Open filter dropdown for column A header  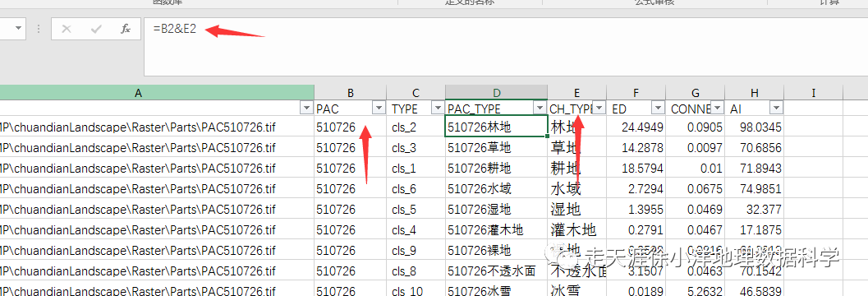coord(305,108)
